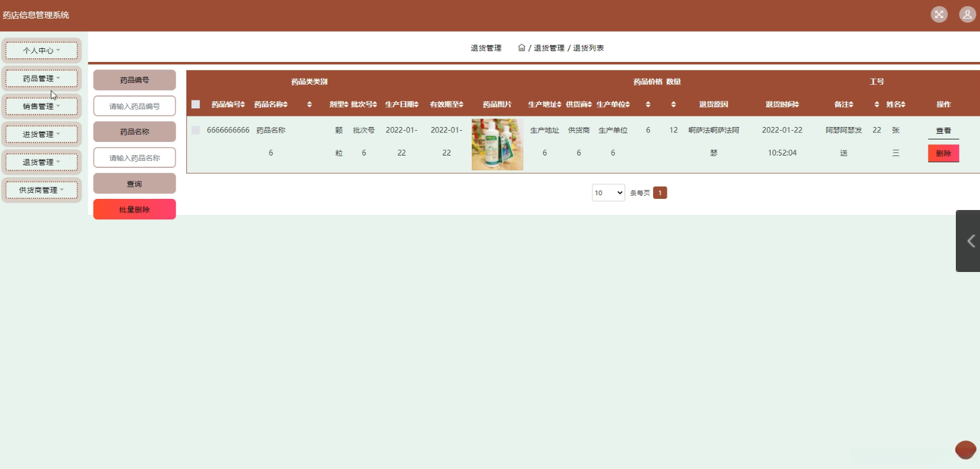Click the 操作 column header
Image resolution: width=980 pixels, height=469 pixels.
click(x=943, y=105)
